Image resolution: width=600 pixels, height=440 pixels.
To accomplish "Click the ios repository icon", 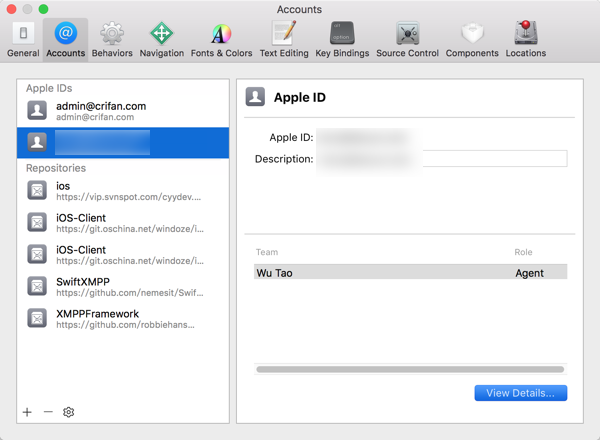I will [x=37, y=191].
